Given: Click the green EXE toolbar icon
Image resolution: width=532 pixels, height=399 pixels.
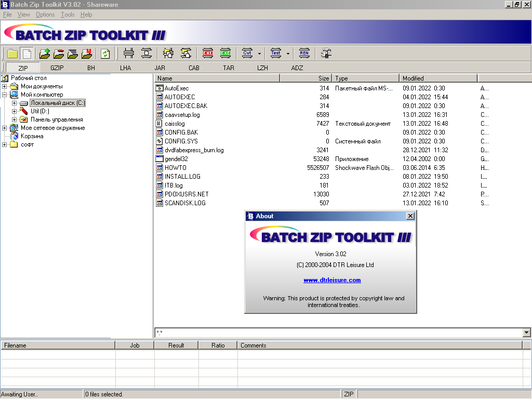Looking at the screenshot, I should [x=225, y=53].
